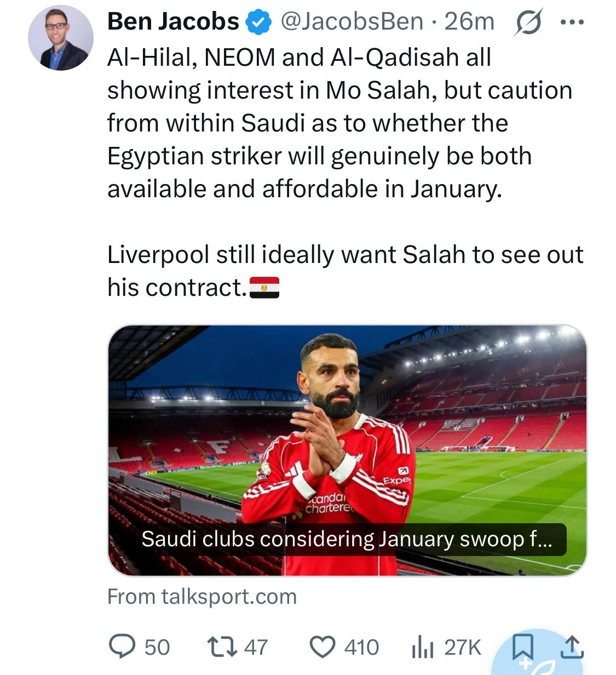Open Ben Jacobs profile avatar picture
Image resolution: width=616 pixels, height=675 pixels.
click(60, 38)
